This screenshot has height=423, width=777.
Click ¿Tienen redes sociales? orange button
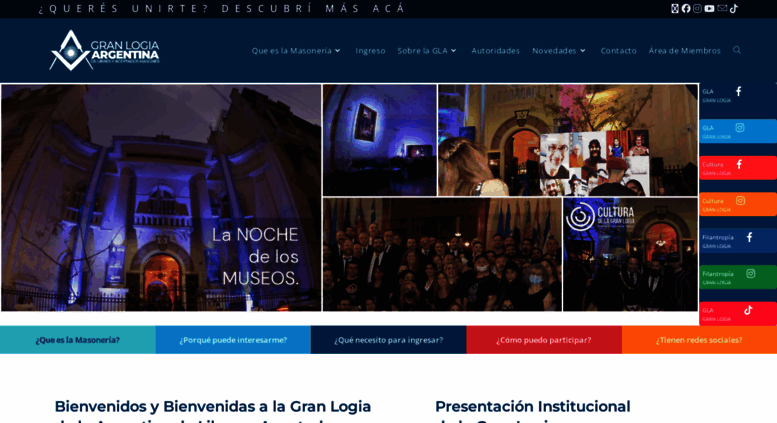(x=699, y=340)
